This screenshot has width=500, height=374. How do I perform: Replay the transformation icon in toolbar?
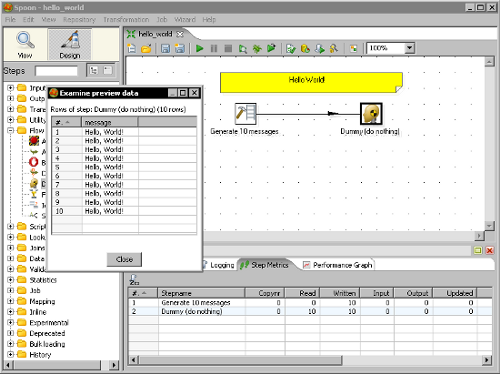(271, 49)
